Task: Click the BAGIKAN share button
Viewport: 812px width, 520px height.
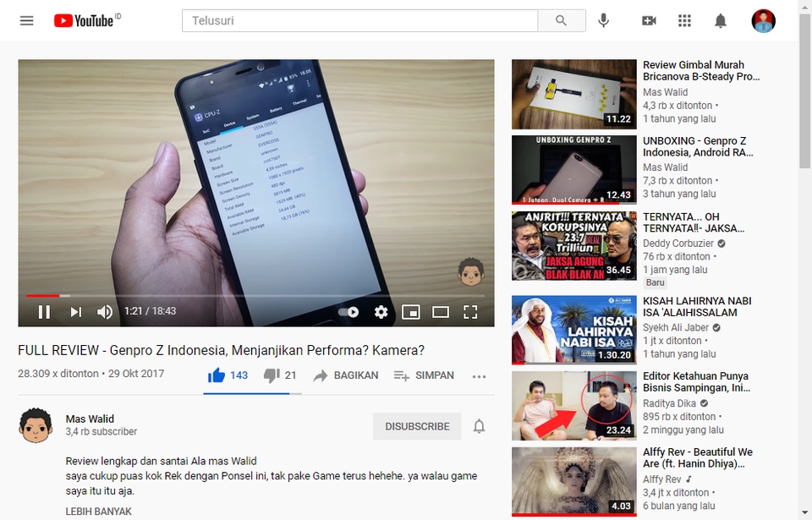Action: 346,375
